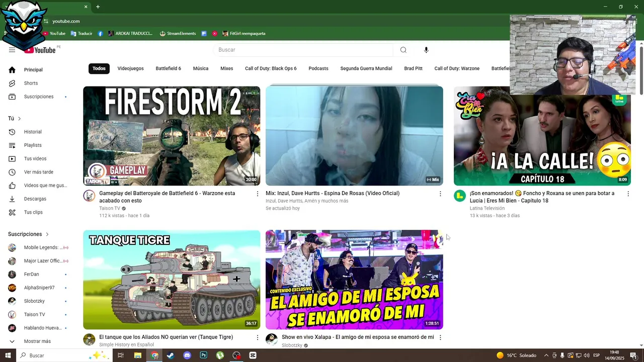Open the YouTube hamburger guide menu
644x362 pixels.
12,50
